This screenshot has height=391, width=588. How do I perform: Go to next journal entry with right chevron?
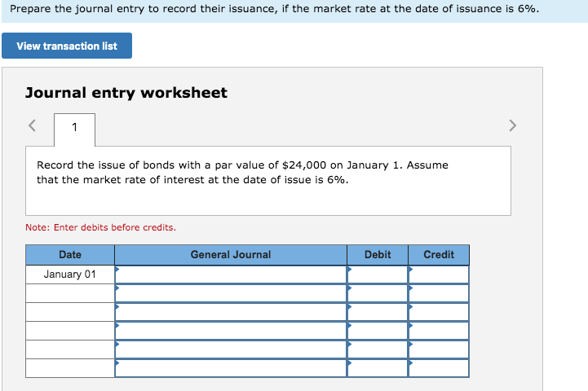pyautogui.click(x=513, y=125)
